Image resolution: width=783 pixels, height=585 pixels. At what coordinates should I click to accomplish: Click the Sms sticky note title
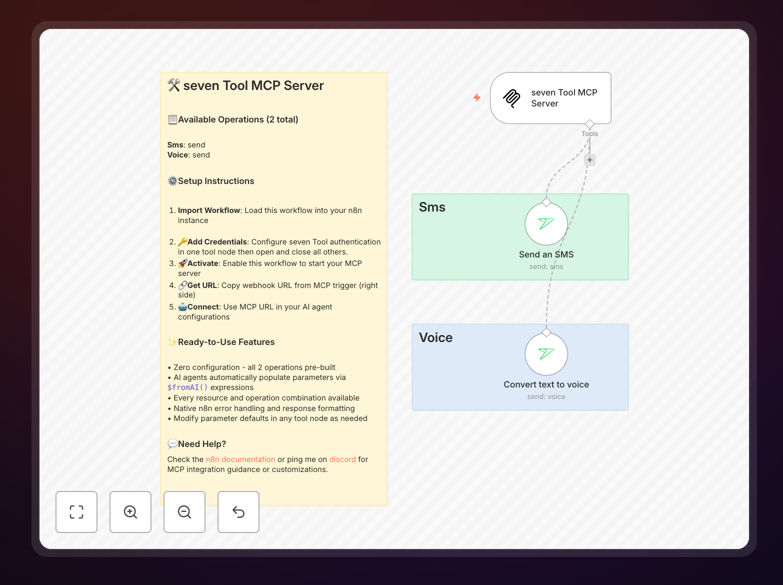[x=432, y=207]
